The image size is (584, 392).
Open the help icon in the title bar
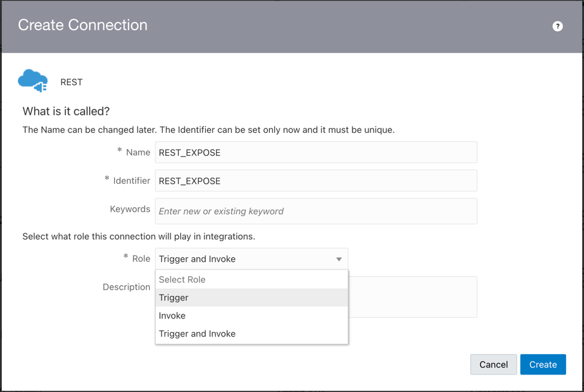557,26
